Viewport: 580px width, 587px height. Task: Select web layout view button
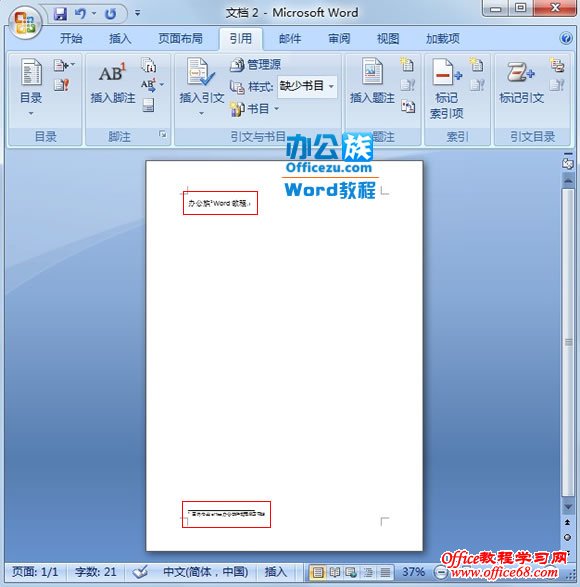351,572
